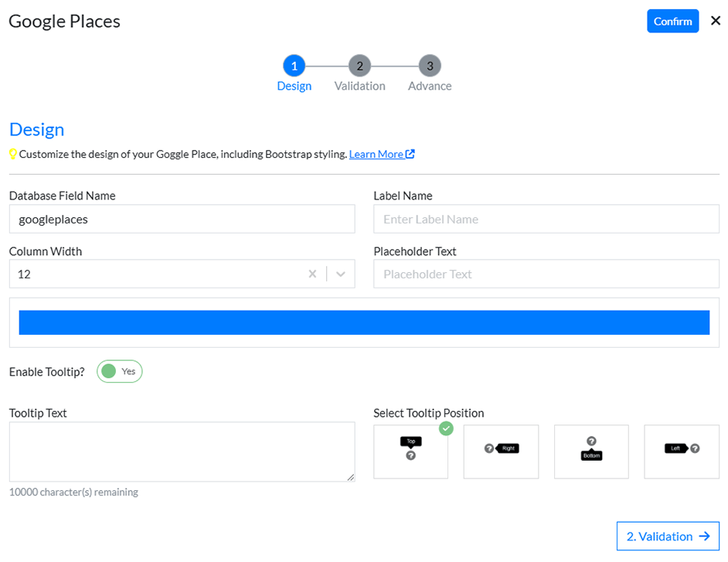Expand the Column Width dropdown arrow
The width and height of the screenshot is (728, 562).
[x=341, y=274]
